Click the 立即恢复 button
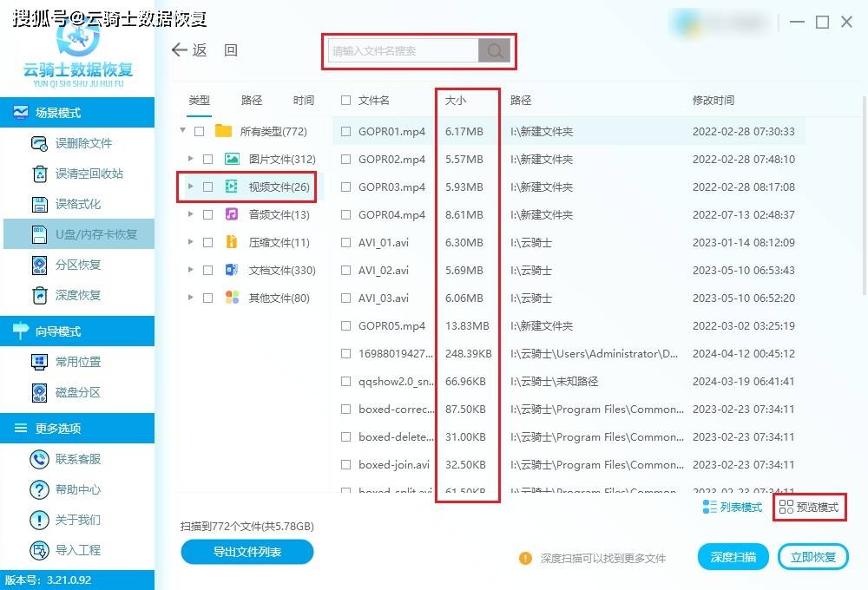868x590 pixels. 813,557
